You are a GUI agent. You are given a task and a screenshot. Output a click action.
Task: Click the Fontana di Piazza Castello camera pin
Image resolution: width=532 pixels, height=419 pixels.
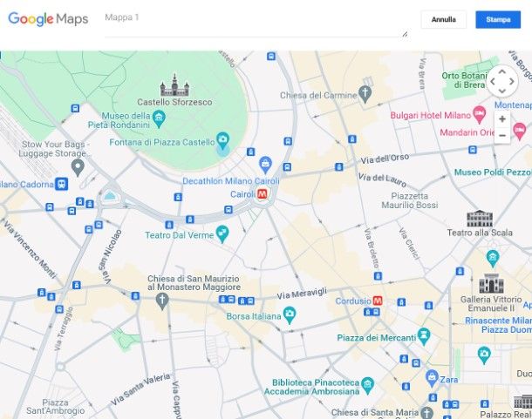tap(222, 140)
